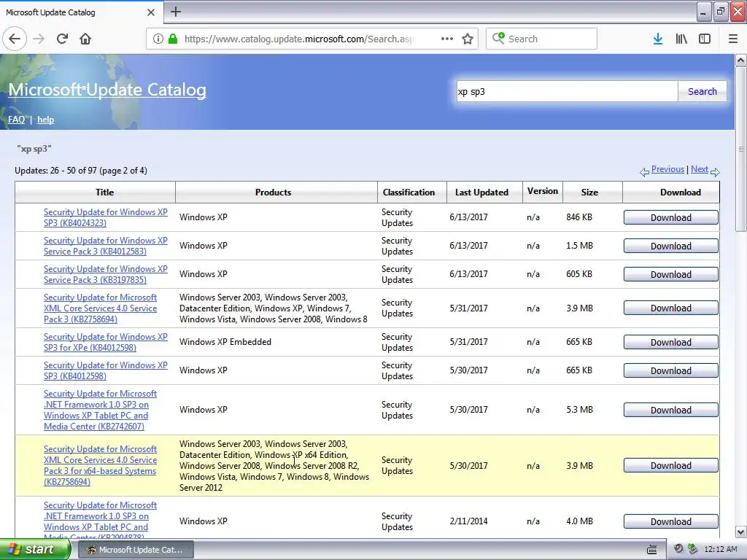Click the browser forward arrow
Image resolution: width=747 pixels, height=560 pixels.
click(x=39, y=39)
